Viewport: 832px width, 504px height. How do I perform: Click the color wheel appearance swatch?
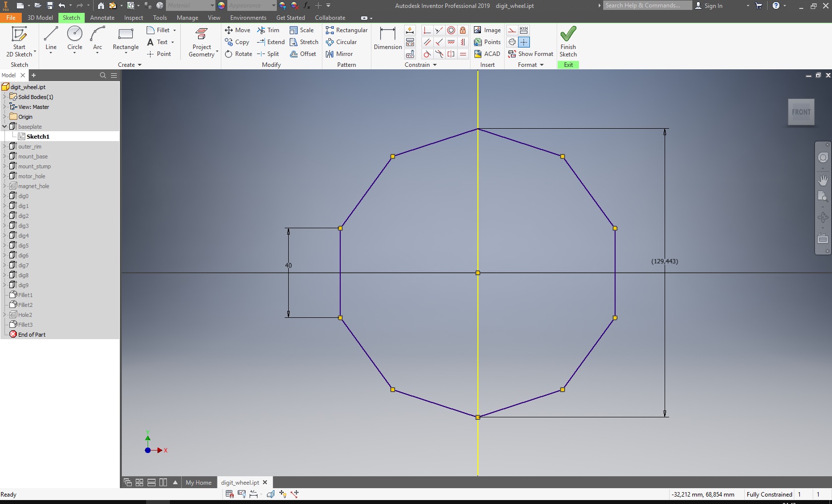click(x=221, y=5)
